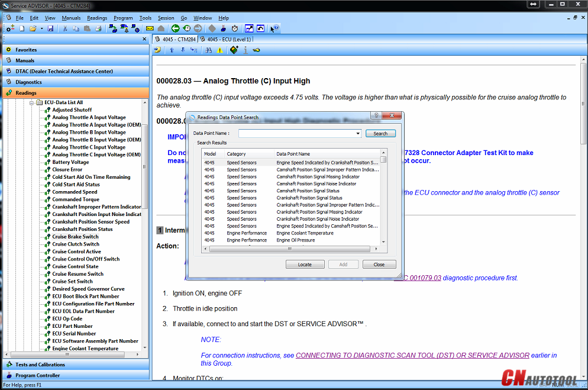Select Commanded Torque reading

pos(76,199)
